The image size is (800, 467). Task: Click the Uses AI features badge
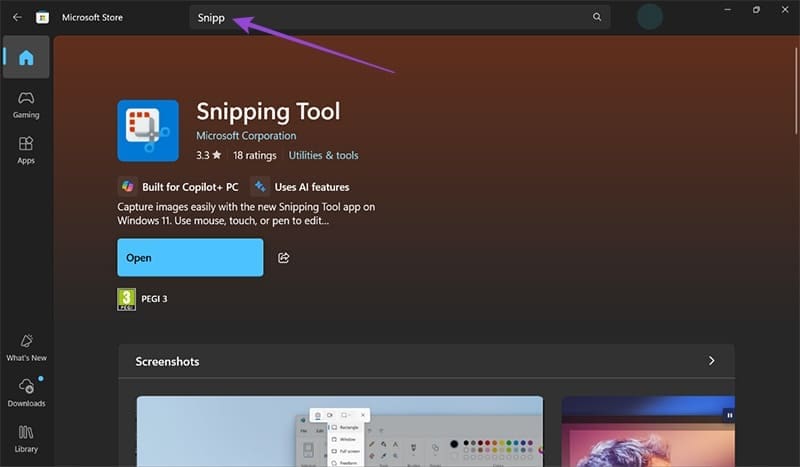click(300, 187)
